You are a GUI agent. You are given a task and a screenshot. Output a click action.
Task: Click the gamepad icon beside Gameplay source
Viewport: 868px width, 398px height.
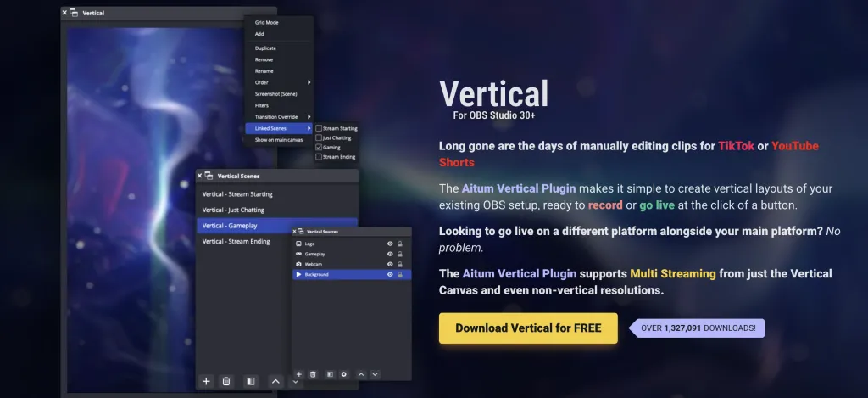299,254
